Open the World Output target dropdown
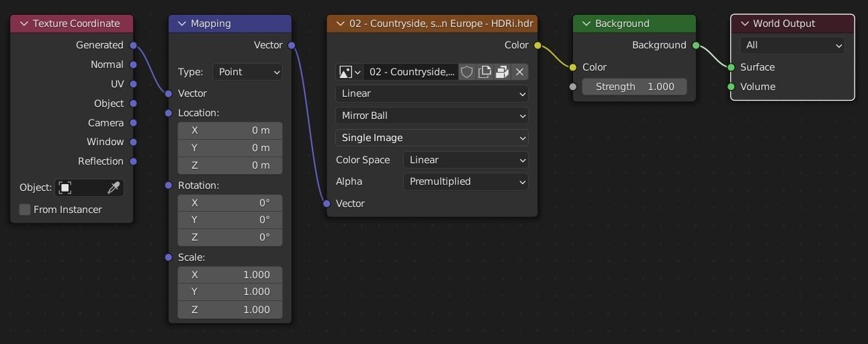This screenshot has width=868, height=344. (x=792, y=45)
